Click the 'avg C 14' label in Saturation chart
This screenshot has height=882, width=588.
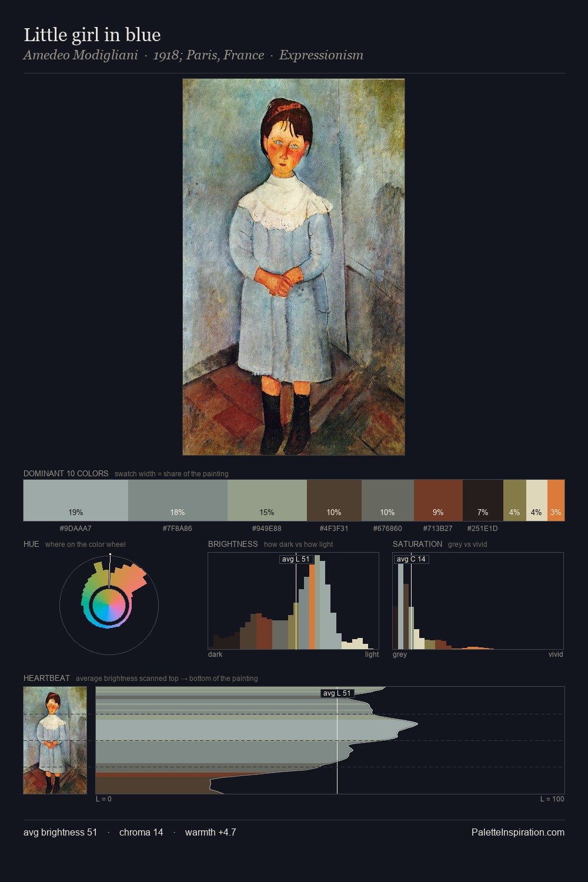(x=411, y=559)
